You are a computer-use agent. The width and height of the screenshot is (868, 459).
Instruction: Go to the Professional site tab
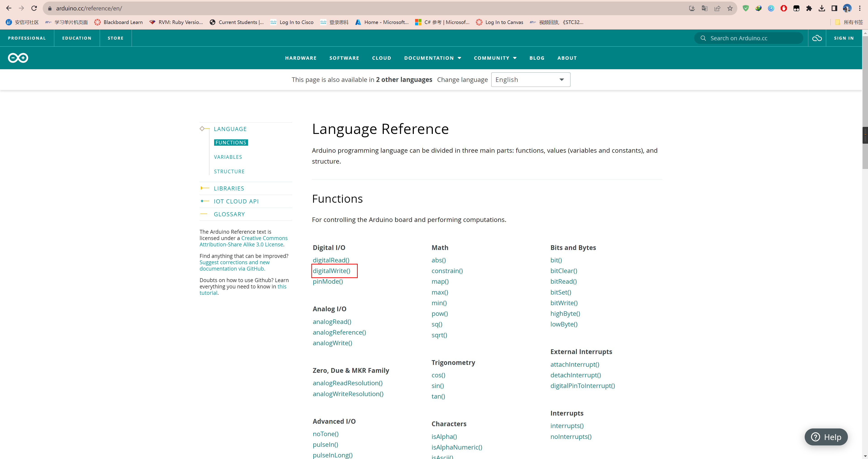pyautogui.click(x=27, y=38)
